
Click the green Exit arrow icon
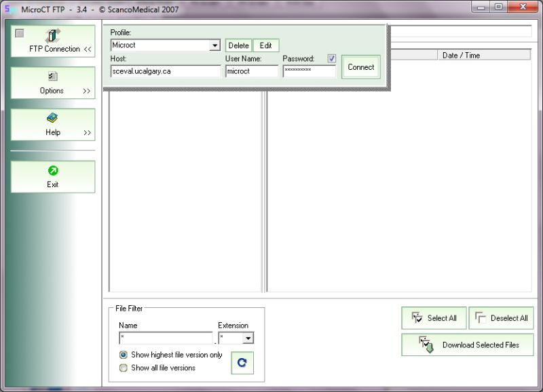[53, 171]
